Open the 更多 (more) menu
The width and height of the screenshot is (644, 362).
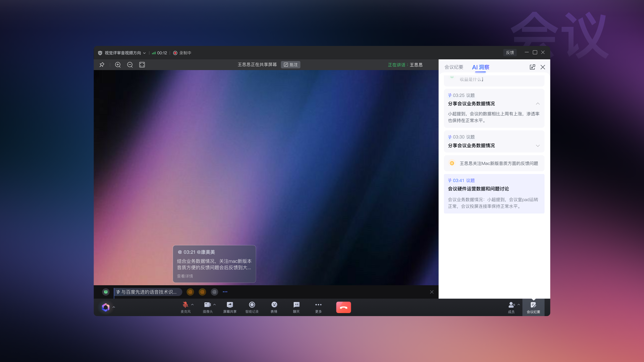(x=318, y=307)
